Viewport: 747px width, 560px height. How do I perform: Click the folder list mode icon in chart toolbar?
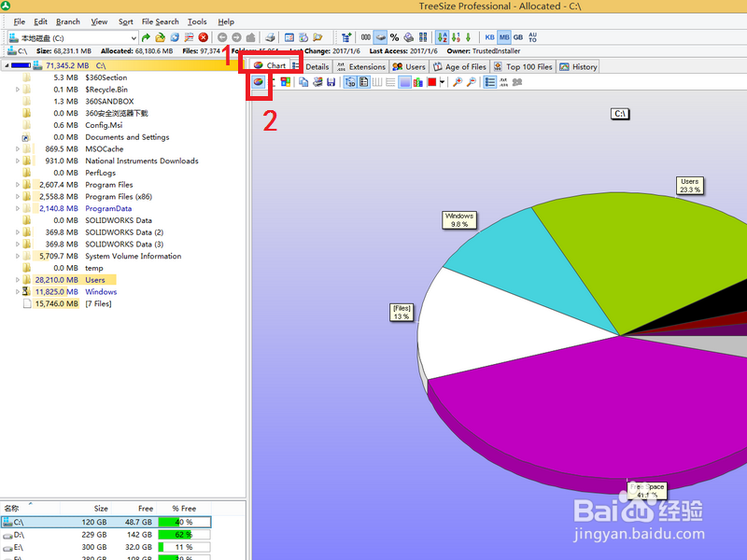point(489,82)
